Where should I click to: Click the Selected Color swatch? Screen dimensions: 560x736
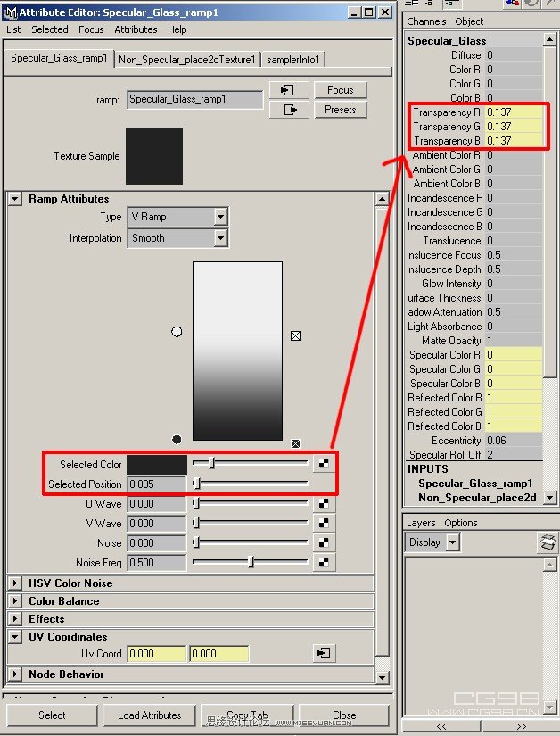[157, 465]
